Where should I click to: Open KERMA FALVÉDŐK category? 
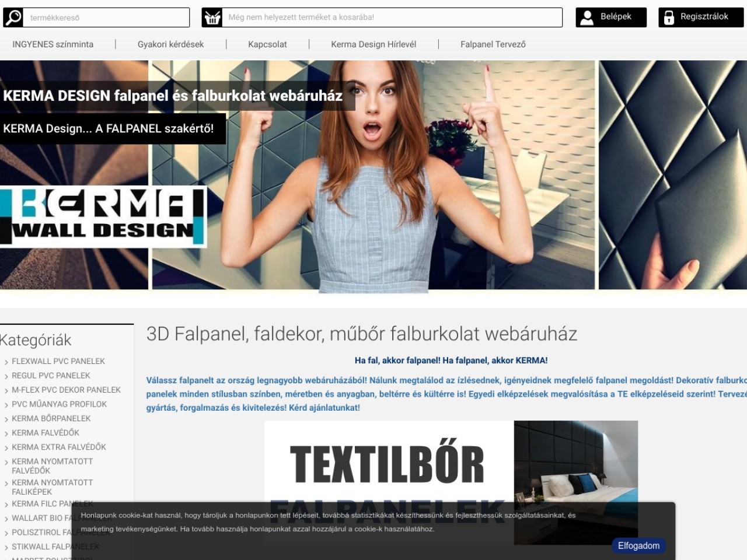[46, 433]
